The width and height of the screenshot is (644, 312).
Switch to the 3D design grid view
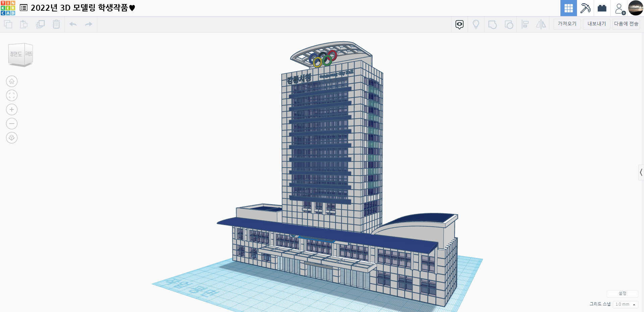point(569,8)
